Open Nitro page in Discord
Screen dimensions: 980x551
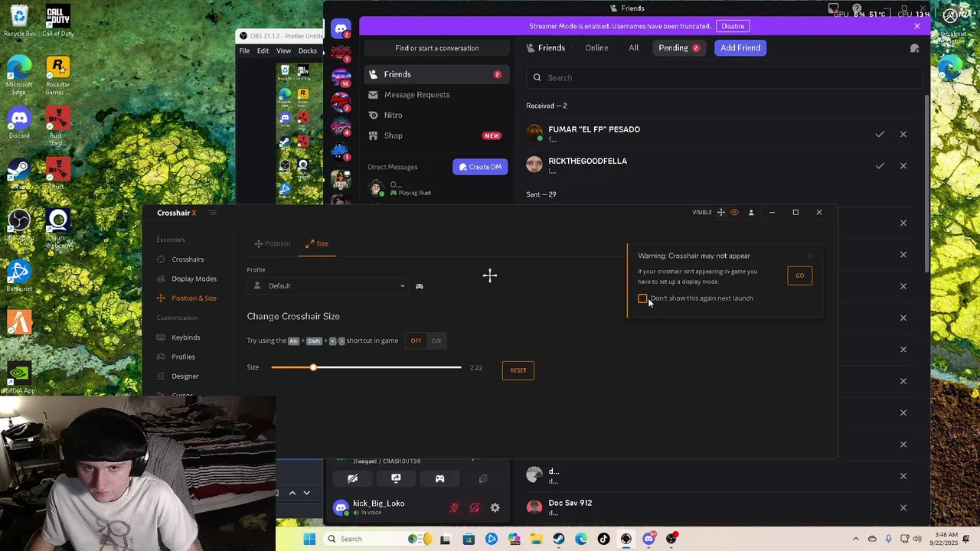pyautogui.click(x=436, y=115)
